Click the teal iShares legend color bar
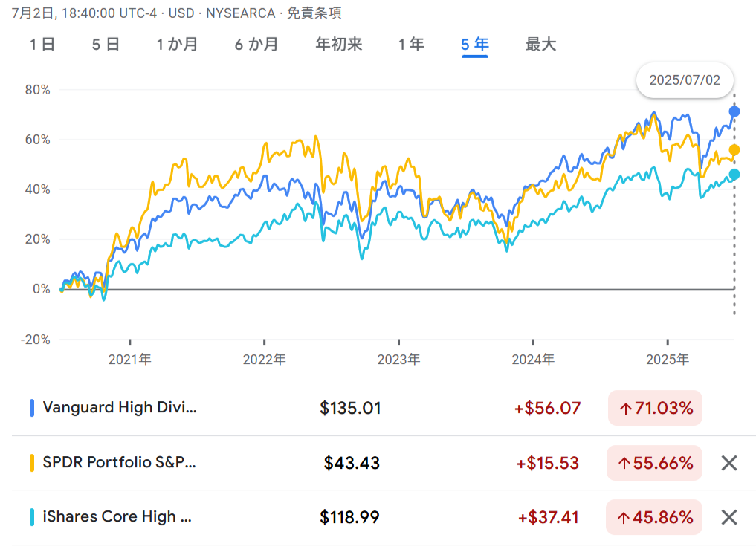The height and width of the screenshot is (558, 756). tap(32, 517)
